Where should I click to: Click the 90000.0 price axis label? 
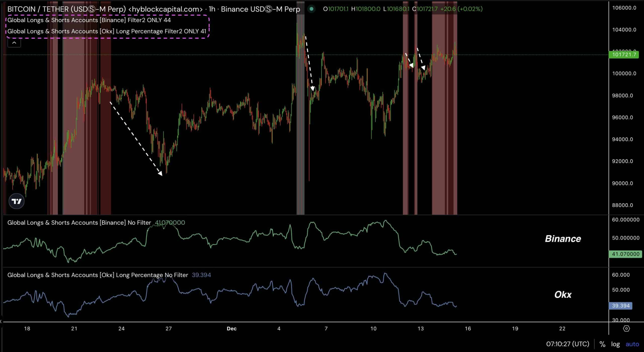click(622, 183)
